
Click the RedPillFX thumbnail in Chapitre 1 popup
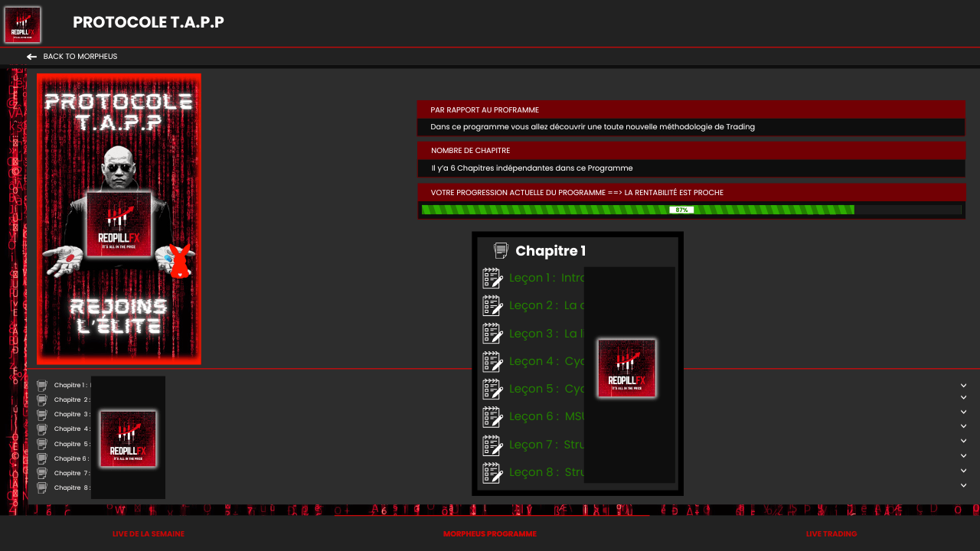(627, 368)
